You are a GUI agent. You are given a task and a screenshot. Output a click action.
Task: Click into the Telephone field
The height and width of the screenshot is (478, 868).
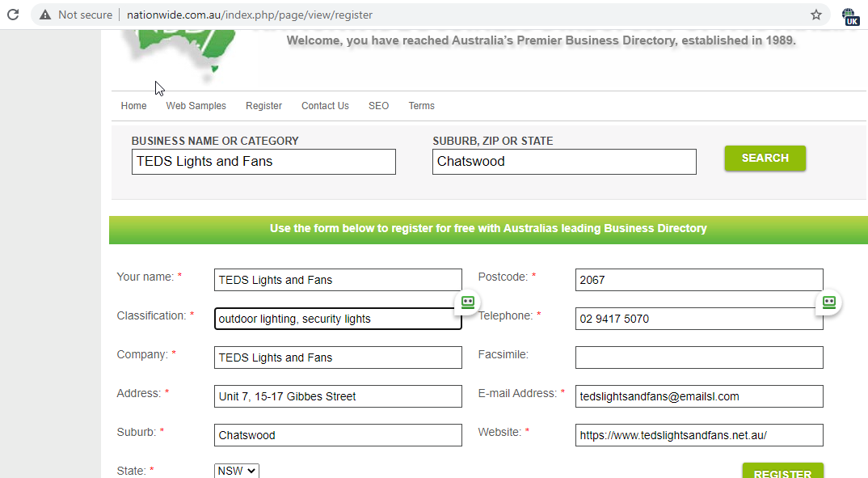[699, 319]
